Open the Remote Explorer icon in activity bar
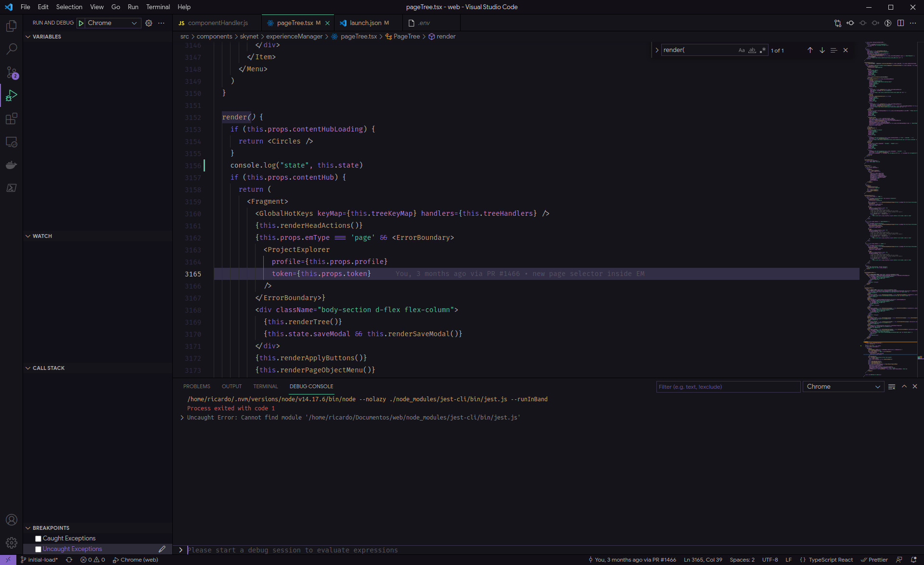Image resolution: width=924 pixels, height=565 pixels. click(12, 142)
